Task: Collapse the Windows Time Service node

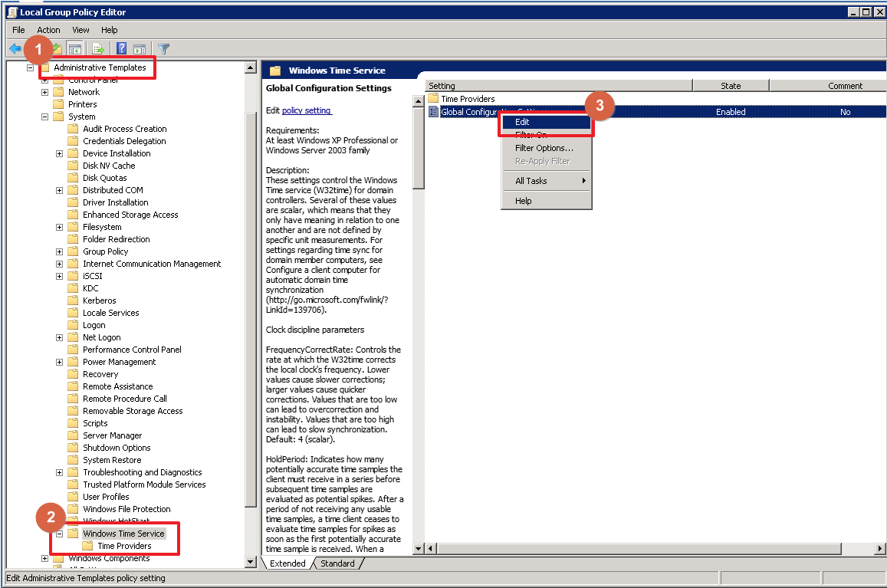Action: [x=59, y=534]
